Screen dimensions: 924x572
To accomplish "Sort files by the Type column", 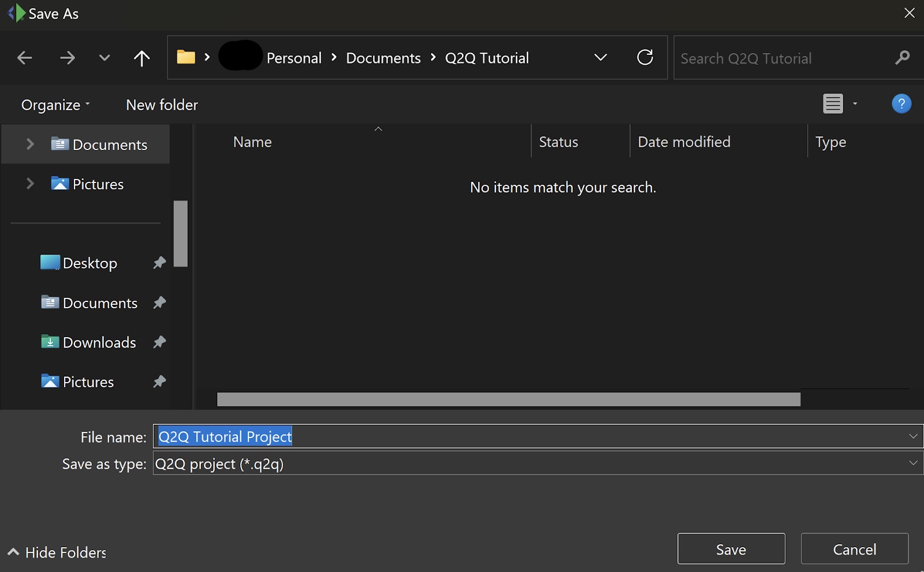I will (830, 142).
